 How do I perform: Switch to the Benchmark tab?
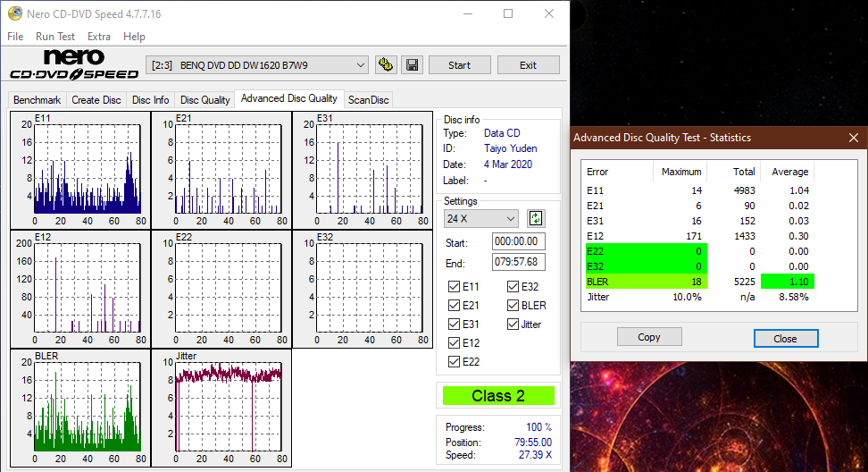[38, 100]
